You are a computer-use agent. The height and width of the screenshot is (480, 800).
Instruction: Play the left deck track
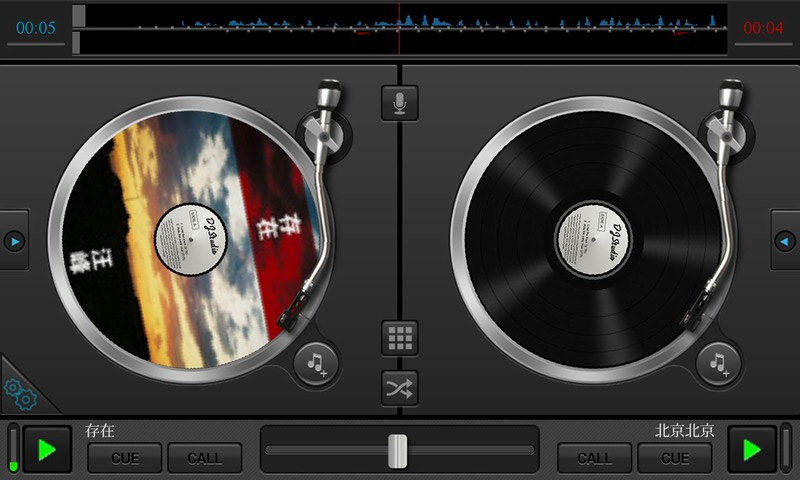[47, 450]
